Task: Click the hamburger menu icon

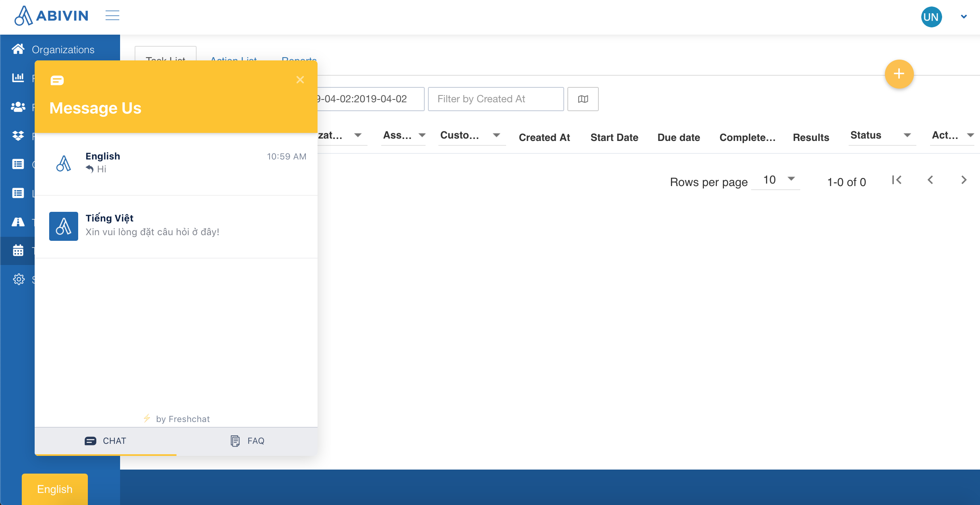Action: click(112, 16)
